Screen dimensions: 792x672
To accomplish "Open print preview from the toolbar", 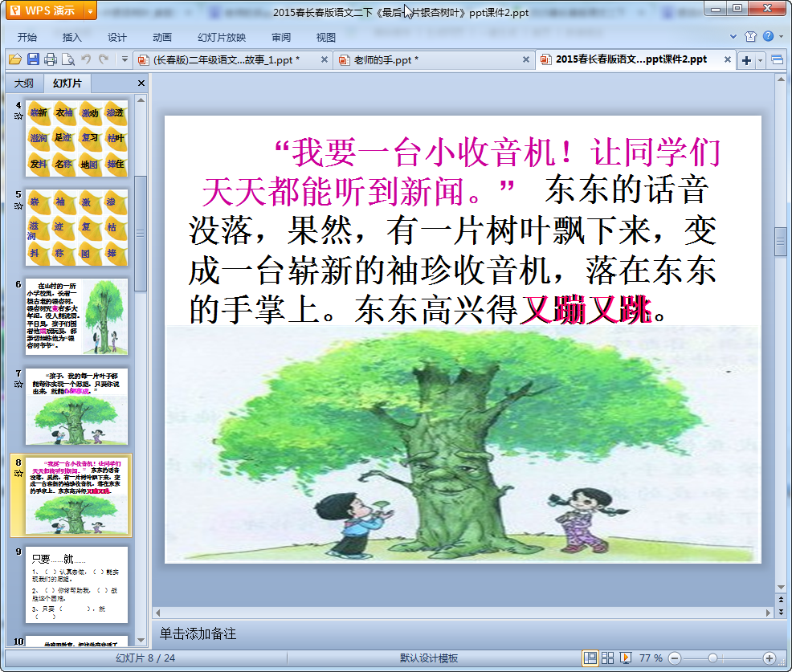I will point(67,59).
